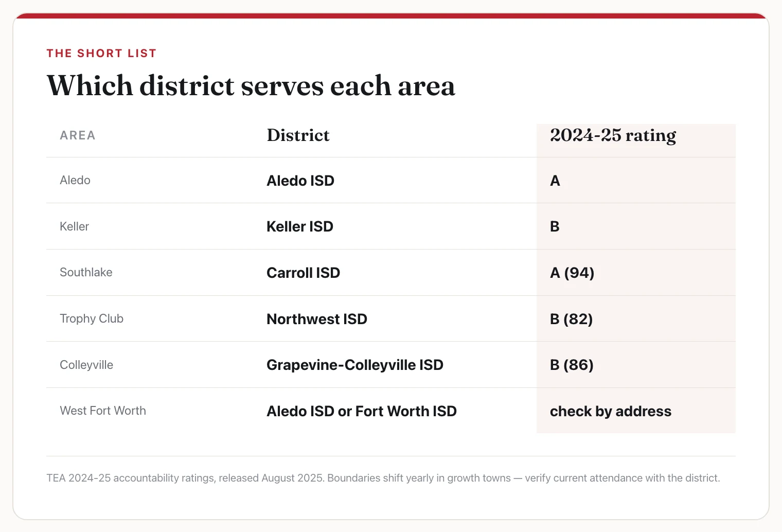The image size is (782, 532).
Task: Select the District column header
Action: [298, 135]
